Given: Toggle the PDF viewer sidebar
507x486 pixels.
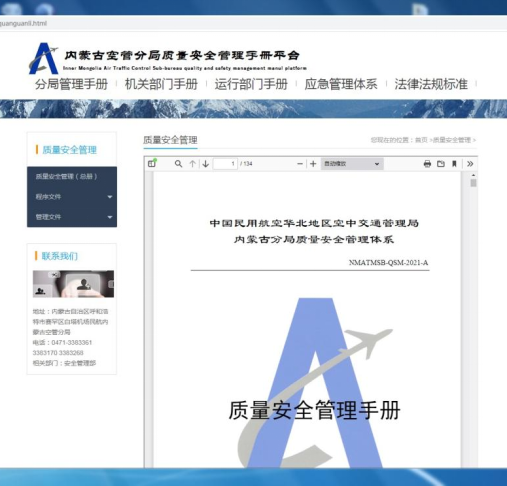Looking at the screenshot, I should click(152, 163).
